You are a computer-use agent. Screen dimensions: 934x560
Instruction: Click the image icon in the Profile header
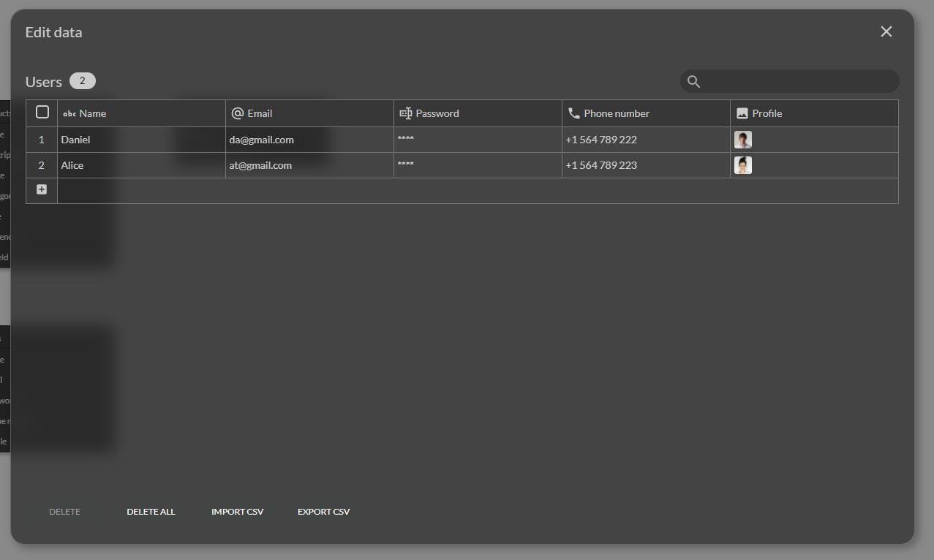click(x=742, y=113)
